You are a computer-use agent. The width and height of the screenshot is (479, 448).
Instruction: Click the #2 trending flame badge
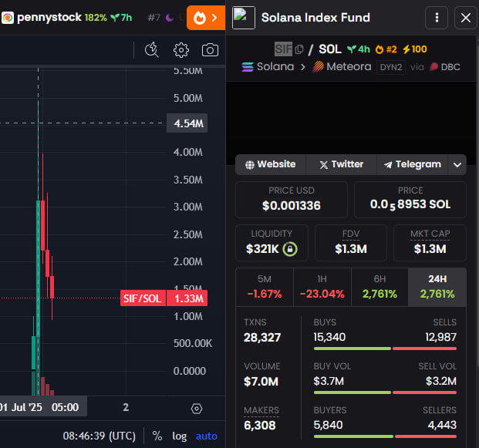pos(386,49)
